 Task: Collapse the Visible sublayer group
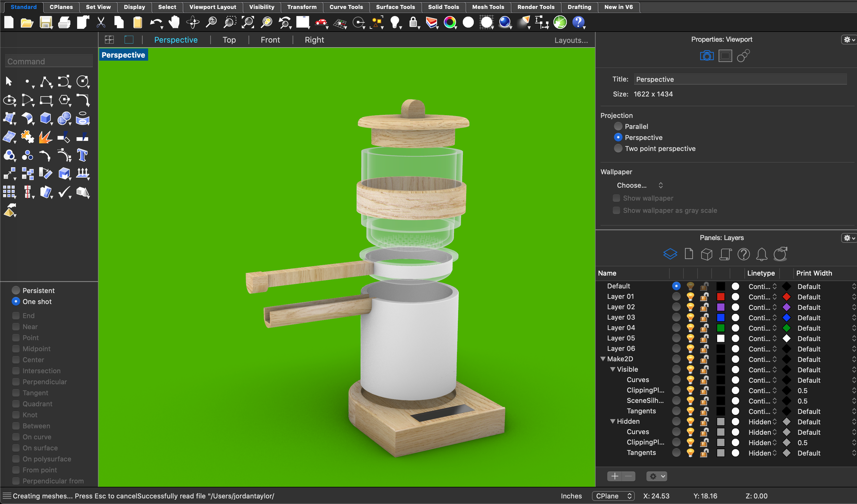(613, 369)
